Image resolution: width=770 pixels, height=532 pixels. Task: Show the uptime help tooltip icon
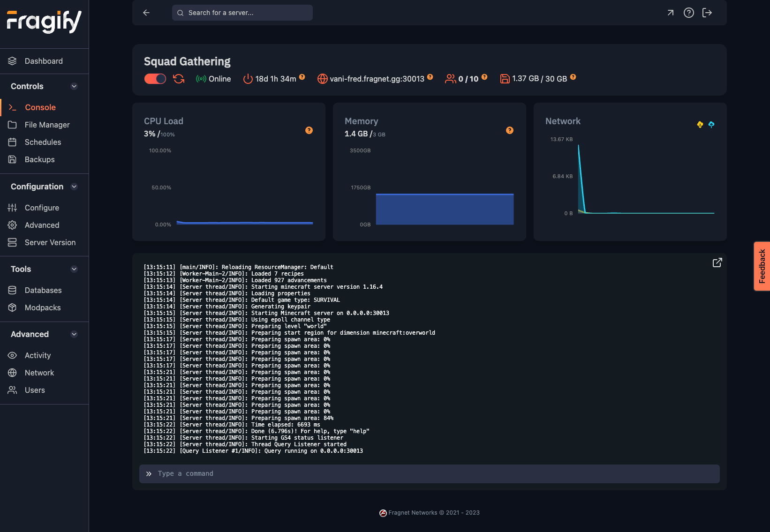(x=302, y=77)
